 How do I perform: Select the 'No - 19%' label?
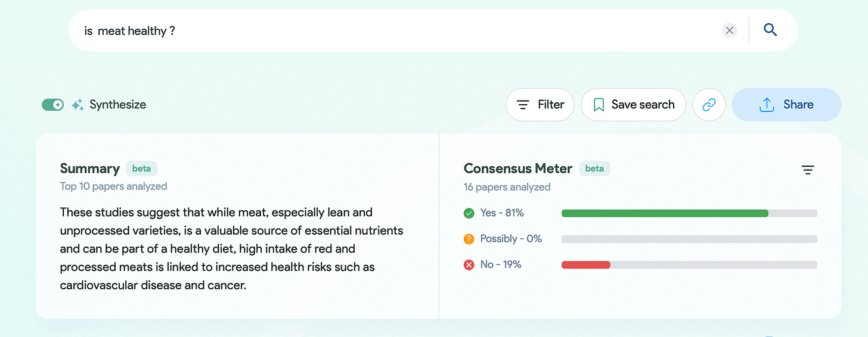[x=501, y=264]
